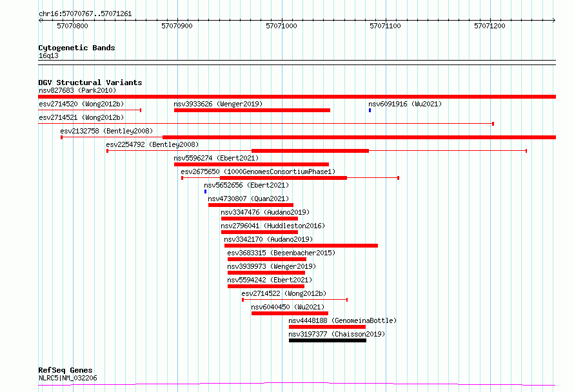Open nsv5594242 (Ebert2021) variant label
Image resolution: width=574 pixels, height=392 pixels.
click(270, 280)
